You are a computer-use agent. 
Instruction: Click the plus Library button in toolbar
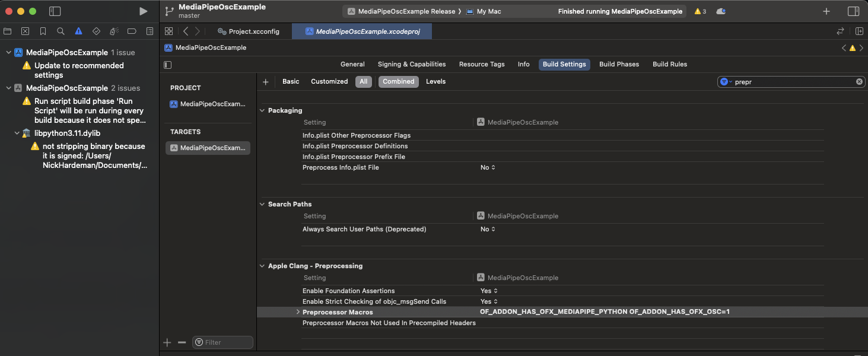pyautogui.click(x=826, y=11)
